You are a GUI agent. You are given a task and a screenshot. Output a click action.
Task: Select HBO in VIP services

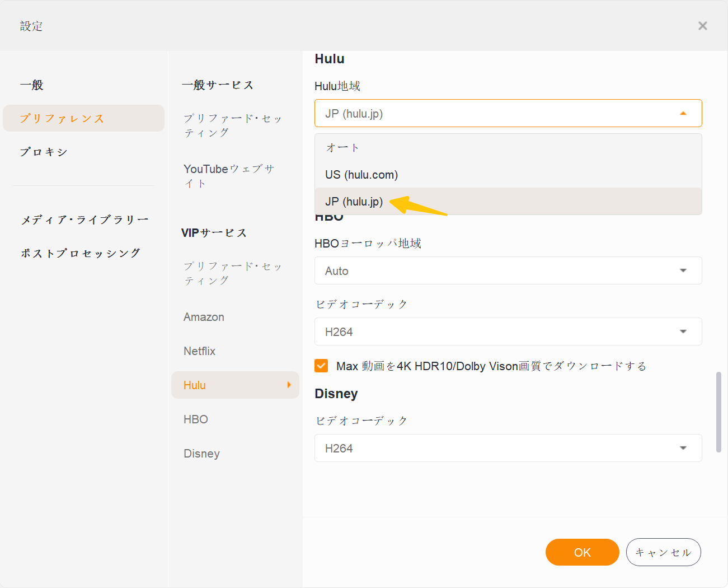point(196,419)
